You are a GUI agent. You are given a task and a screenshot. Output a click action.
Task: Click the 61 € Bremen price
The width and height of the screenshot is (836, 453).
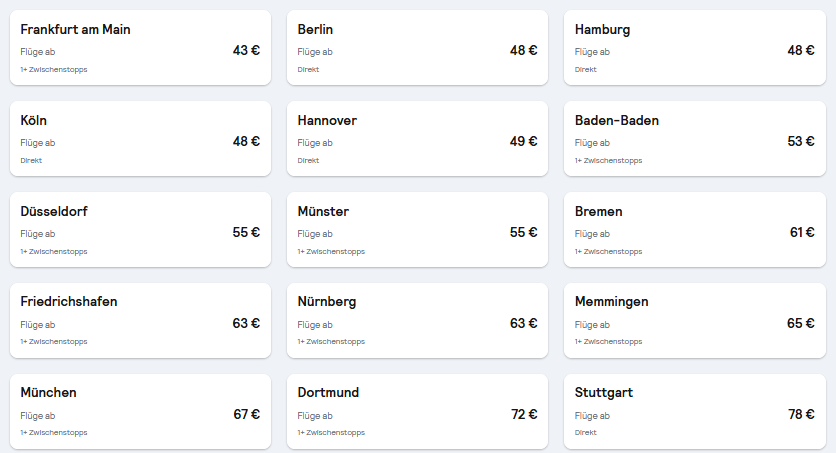801,232
